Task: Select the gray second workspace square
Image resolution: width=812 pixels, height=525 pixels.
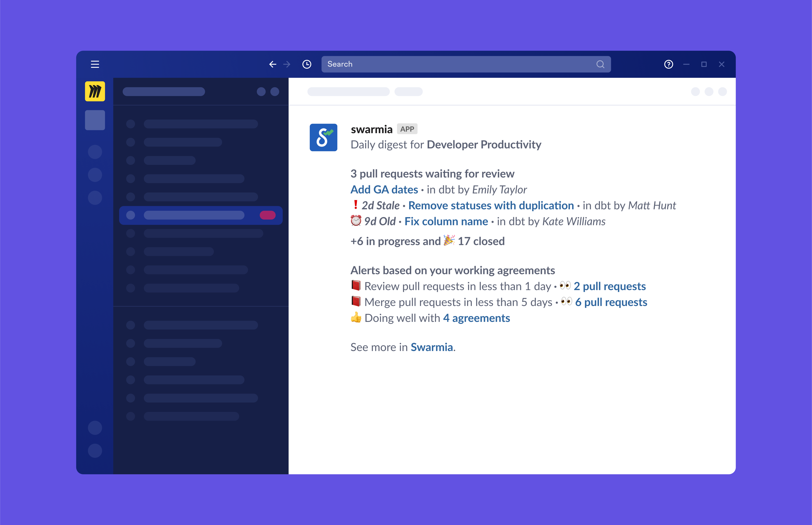Action: (95, 120)
